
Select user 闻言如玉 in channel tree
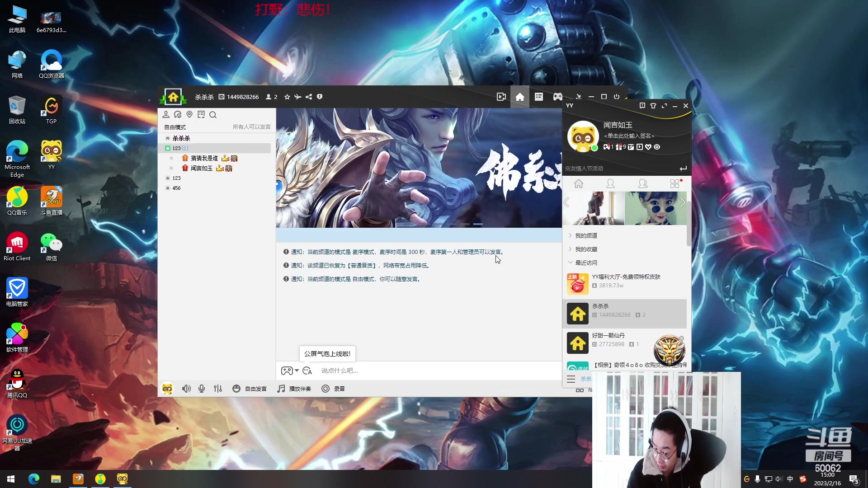click(x=202, y=168)
